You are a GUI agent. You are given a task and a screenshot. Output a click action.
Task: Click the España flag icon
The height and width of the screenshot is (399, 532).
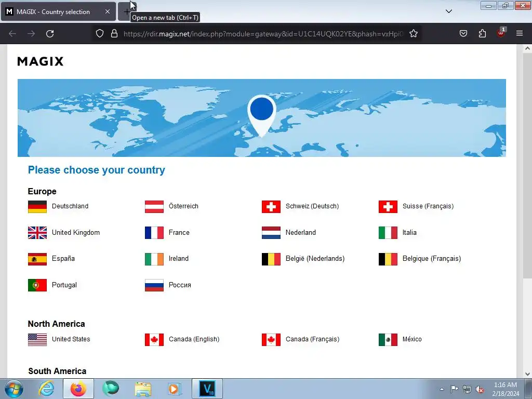(x=37, y=259)
